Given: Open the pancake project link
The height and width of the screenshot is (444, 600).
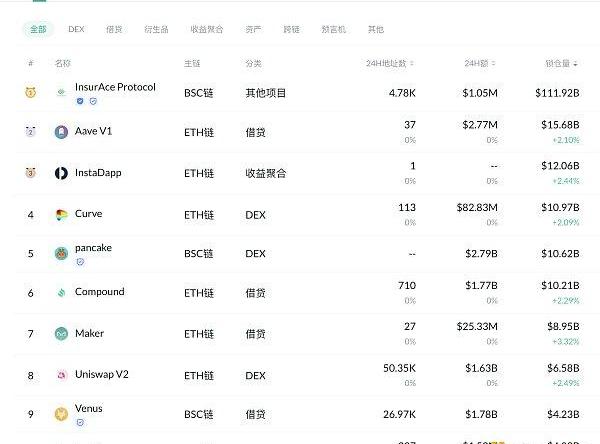Looking at the screenshot, I should pos(93,248).
